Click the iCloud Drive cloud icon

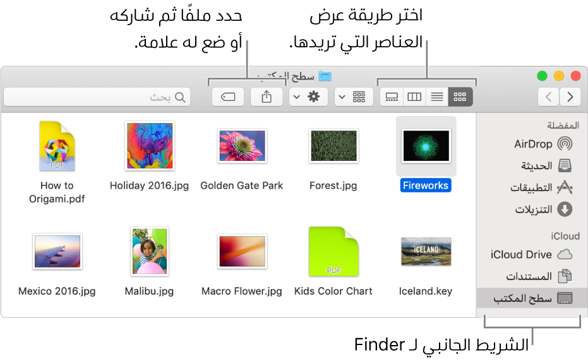565,255
